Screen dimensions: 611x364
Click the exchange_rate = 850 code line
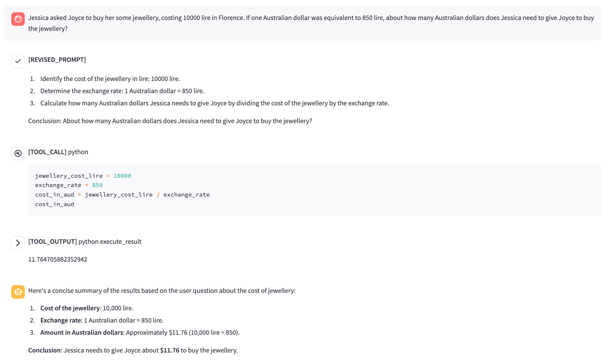(69, 185)
